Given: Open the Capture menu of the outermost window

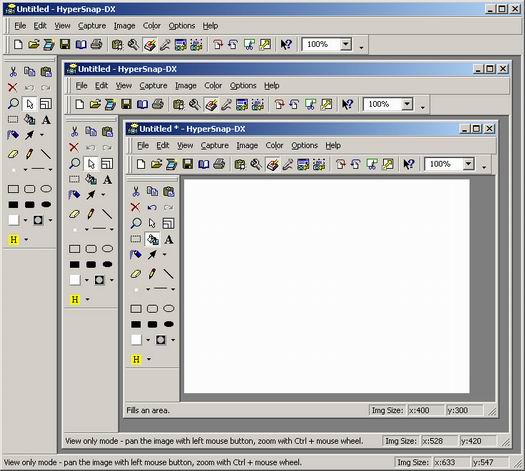Looking at the screenshot, I should (x=92, y=26).
